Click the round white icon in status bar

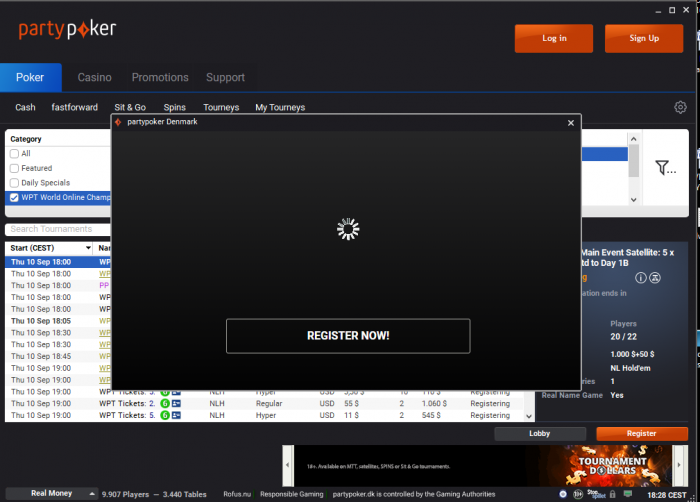[563, 494]
